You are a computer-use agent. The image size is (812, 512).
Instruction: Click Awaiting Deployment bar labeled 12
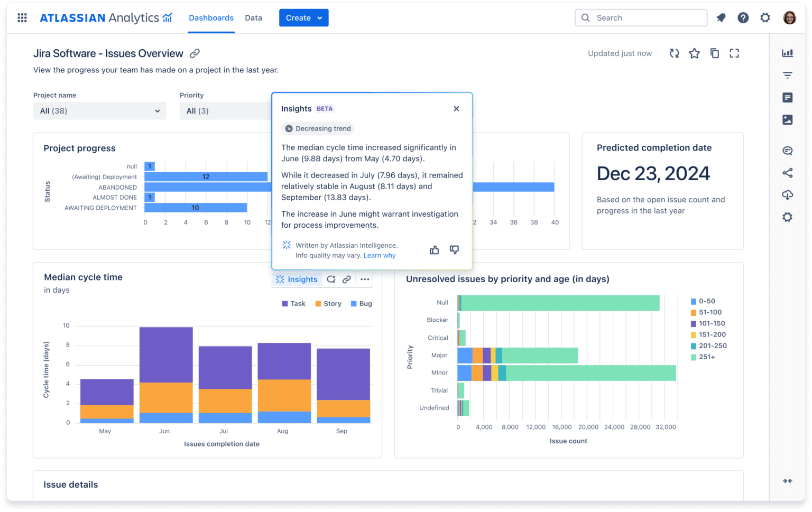[x=206, y=177]
